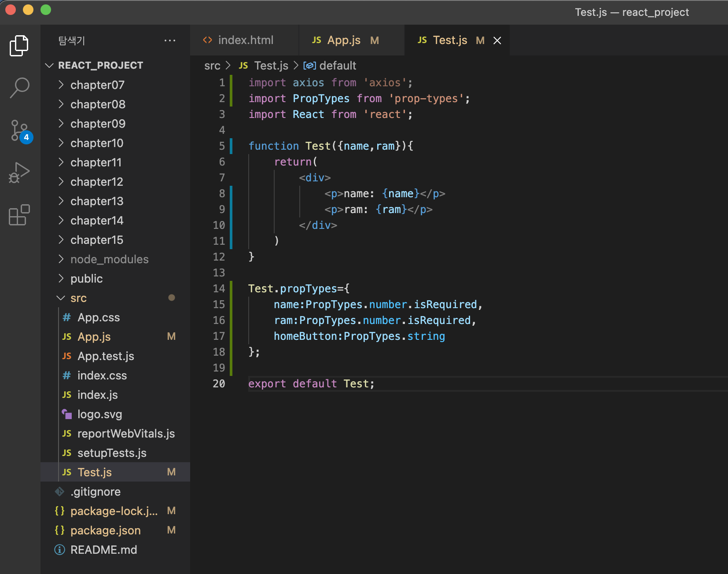Image resolution: width=728 pixels, height=574 pixels.
Task: Expand the node_modules folder
Action: pos(109,259)
